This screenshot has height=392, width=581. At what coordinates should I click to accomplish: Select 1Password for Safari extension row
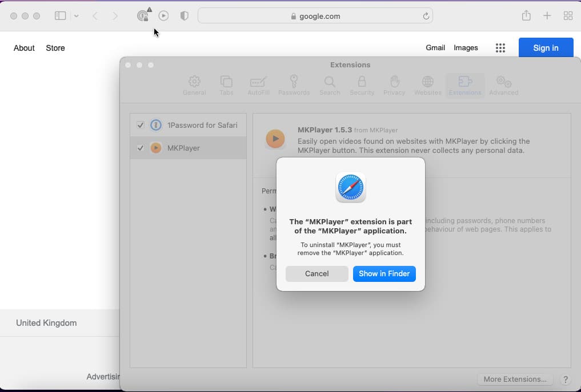tap(188, 125)
